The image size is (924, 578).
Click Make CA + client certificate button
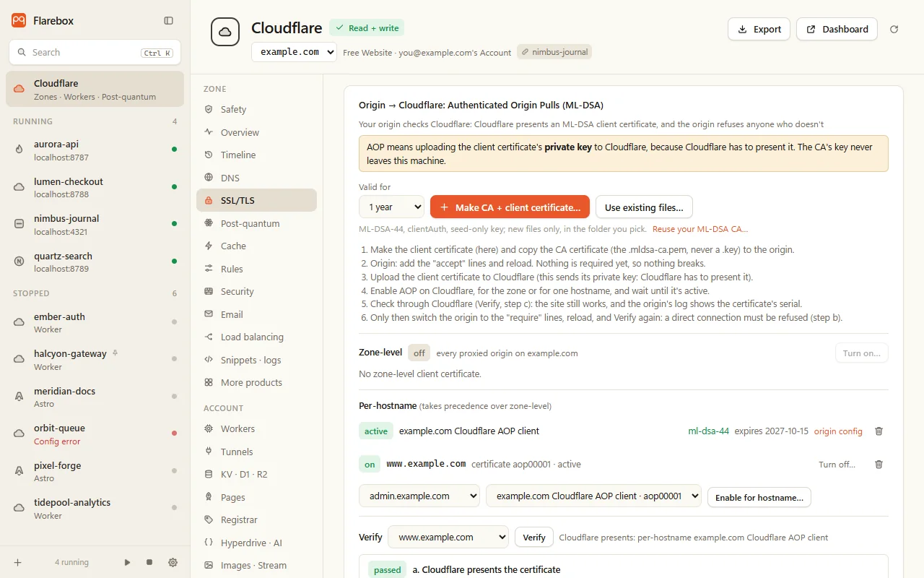[510, 207]
